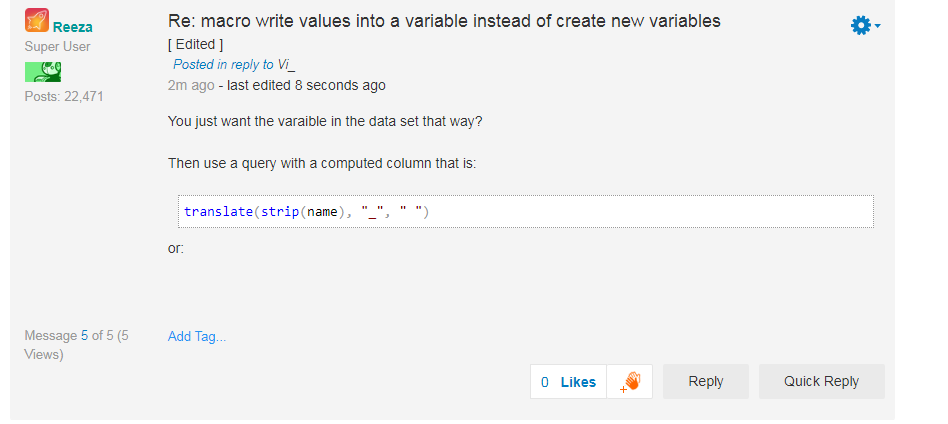Screen dimensions: 948x424
Task: Click the 0 likes count
Action: 544,382
